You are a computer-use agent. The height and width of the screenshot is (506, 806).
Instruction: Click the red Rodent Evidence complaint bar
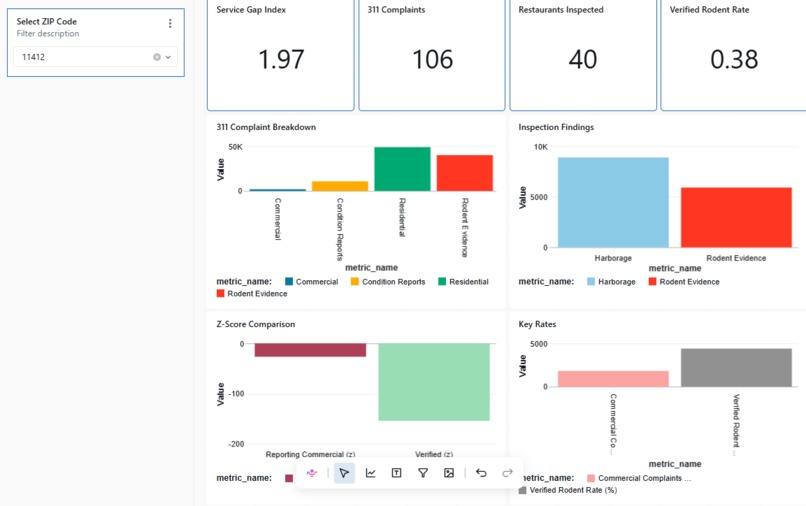pos(465,173)
